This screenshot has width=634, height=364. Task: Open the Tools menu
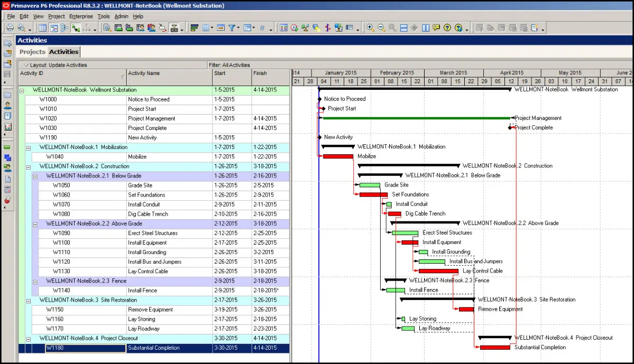(x=104, y=16)
